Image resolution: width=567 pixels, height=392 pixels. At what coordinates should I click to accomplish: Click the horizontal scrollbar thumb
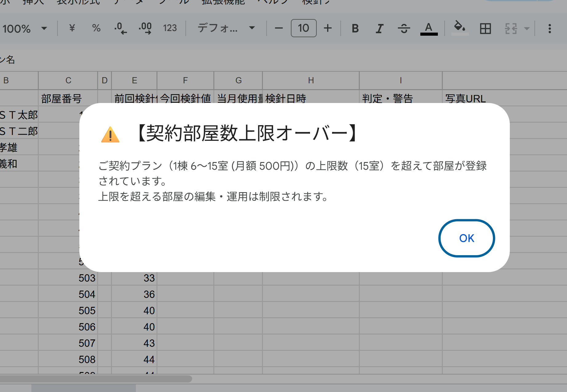coord(96,379)
